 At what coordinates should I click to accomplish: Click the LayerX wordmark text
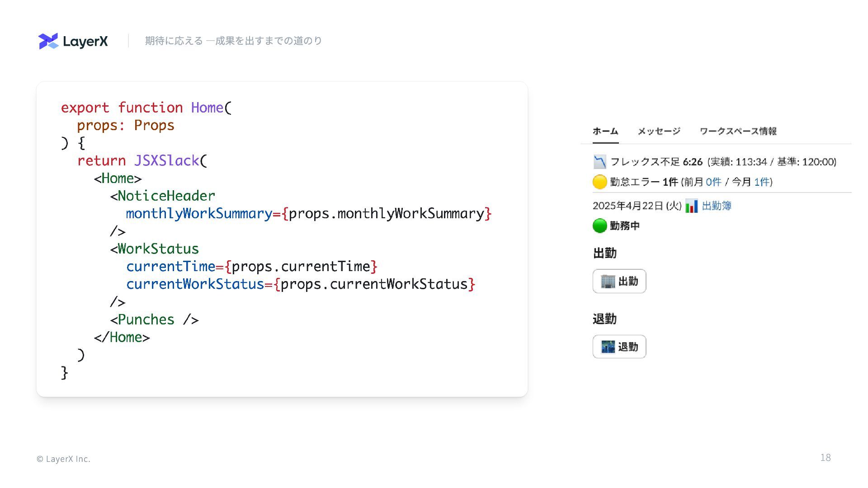(x=85, y=42)
